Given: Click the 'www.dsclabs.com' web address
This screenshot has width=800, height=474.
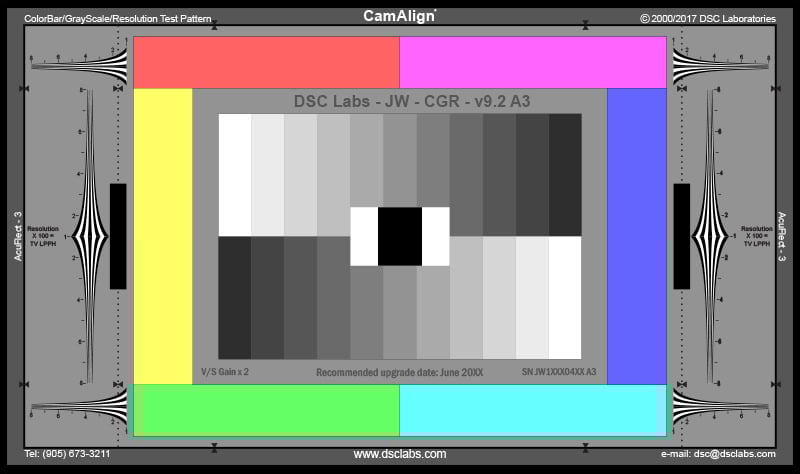Looking at the screenshot, I should coord(399,454).
